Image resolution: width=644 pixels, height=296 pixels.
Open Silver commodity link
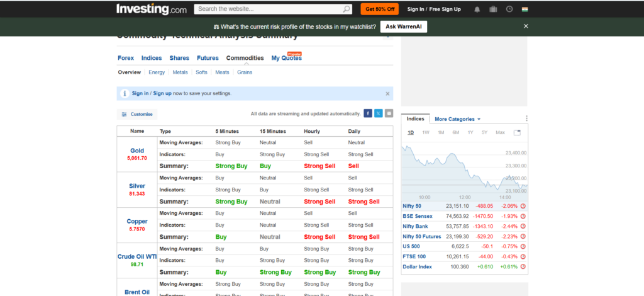pyautogui.click(x=137, y=186)
